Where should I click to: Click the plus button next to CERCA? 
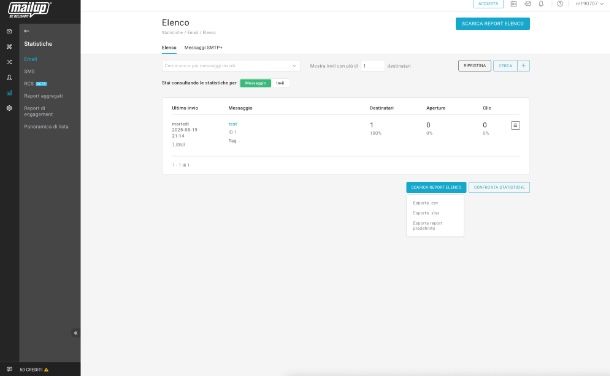click(x=523, y=66)
